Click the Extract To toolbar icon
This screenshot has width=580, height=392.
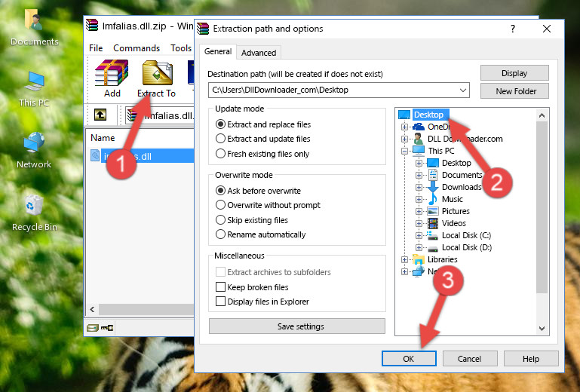click(157, 73)
